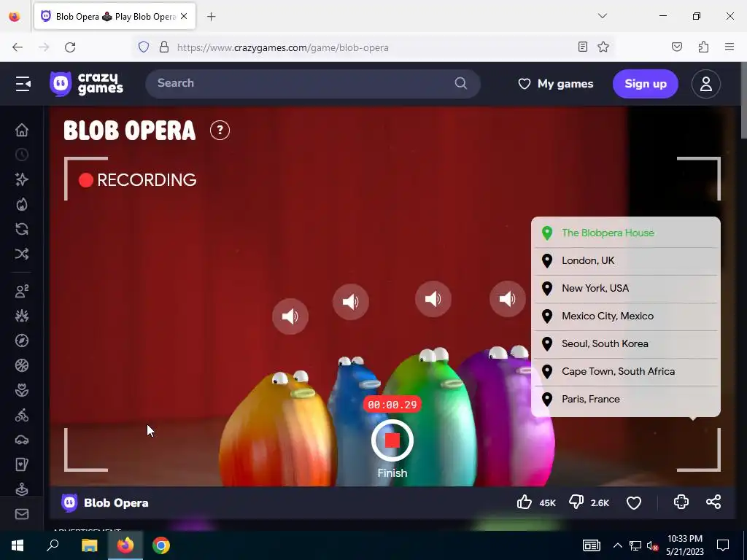747x560 pixels.
Task: Choose Mexico City, Mexico location
Action: pyautogui.click(x=625, y=316)
